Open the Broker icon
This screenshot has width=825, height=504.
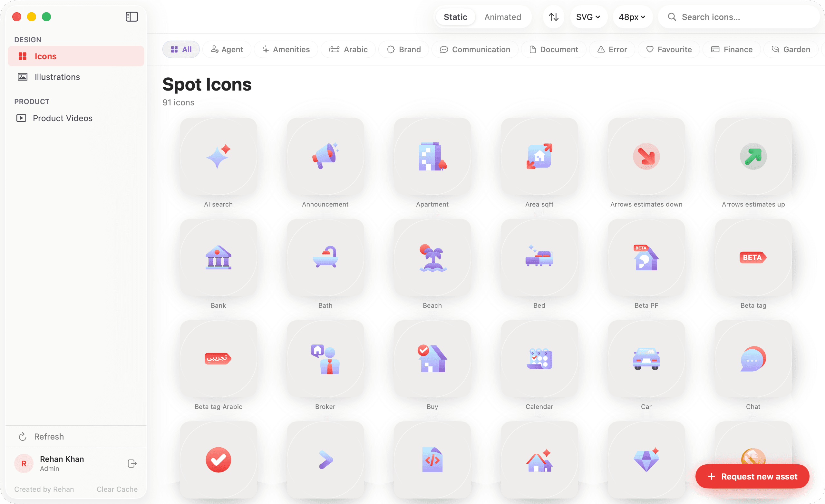(325, 359)
